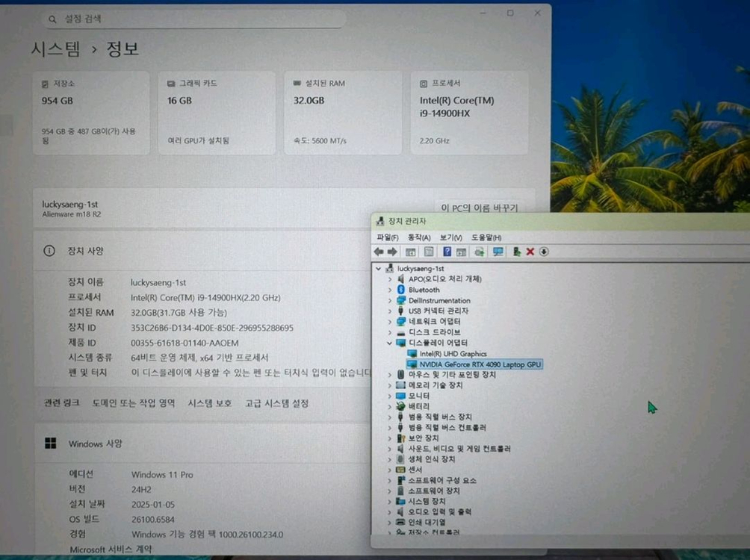
Task: Click the Disable device toolbar icon
Action: (515, 252)
